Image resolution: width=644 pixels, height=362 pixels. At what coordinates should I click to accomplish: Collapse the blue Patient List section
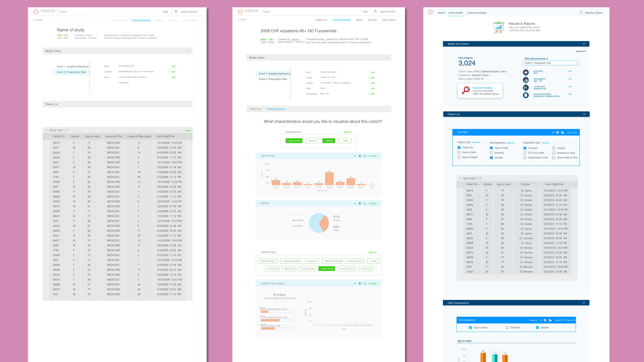(584, 114)
